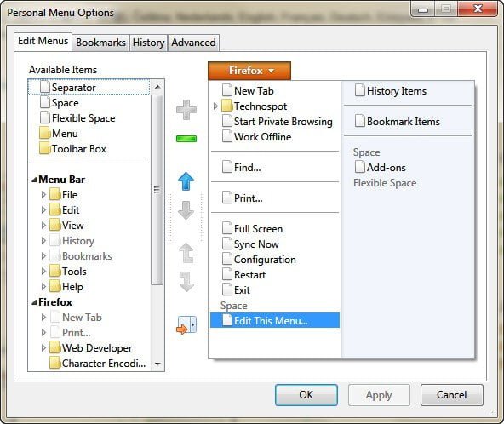Expand the Edit menu tree node
Image resolution: width=504 pixels, height=424 pixels.
43,210
